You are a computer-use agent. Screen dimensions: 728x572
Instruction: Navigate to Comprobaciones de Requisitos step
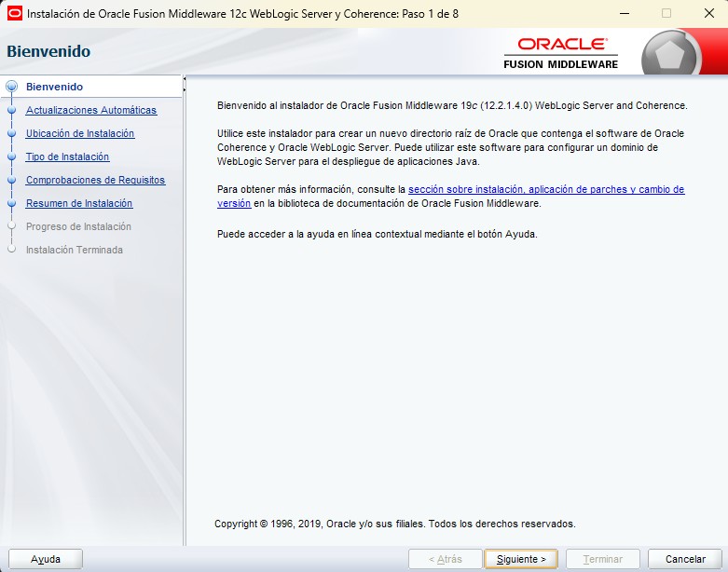95,180
